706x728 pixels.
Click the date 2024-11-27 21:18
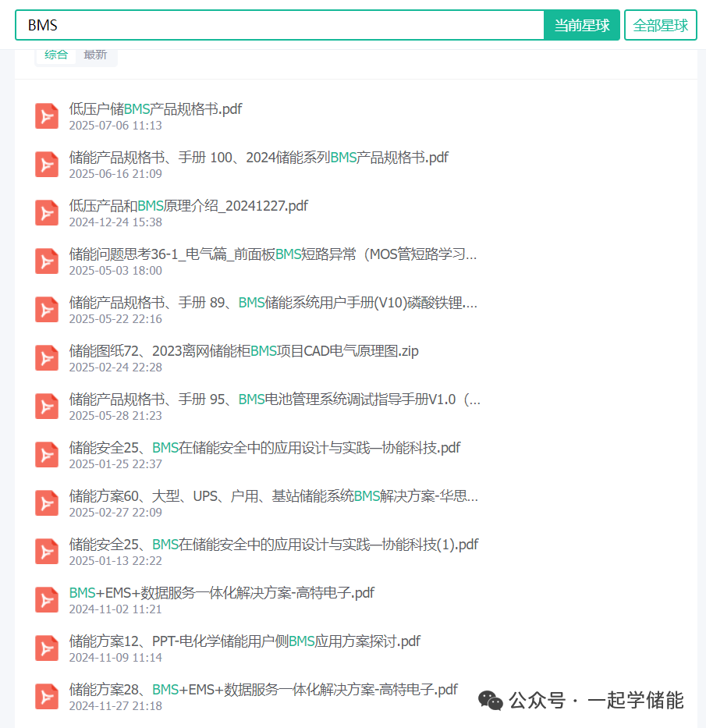(x=115, y=705)
